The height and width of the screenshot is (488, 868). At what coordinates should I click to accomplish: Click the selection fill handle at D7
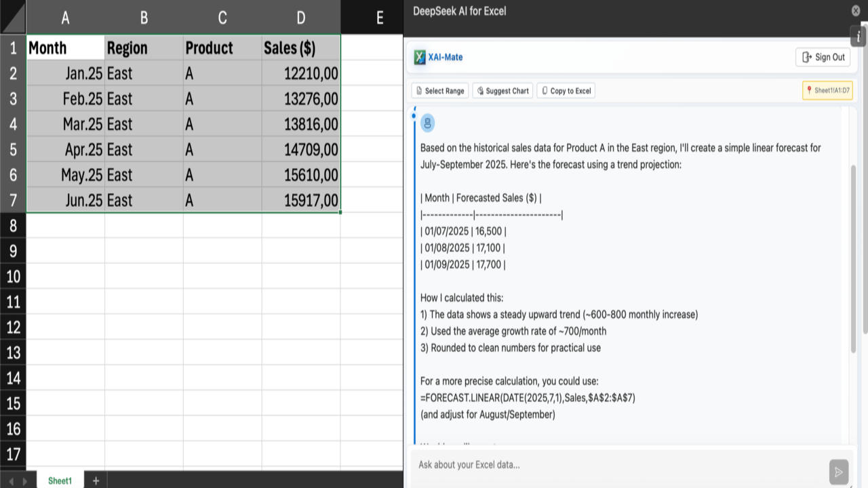click(x=340, y=212)
